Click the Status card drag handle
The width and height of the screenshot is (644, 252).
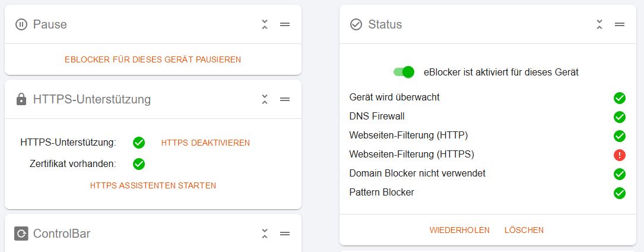click(620, 24)
